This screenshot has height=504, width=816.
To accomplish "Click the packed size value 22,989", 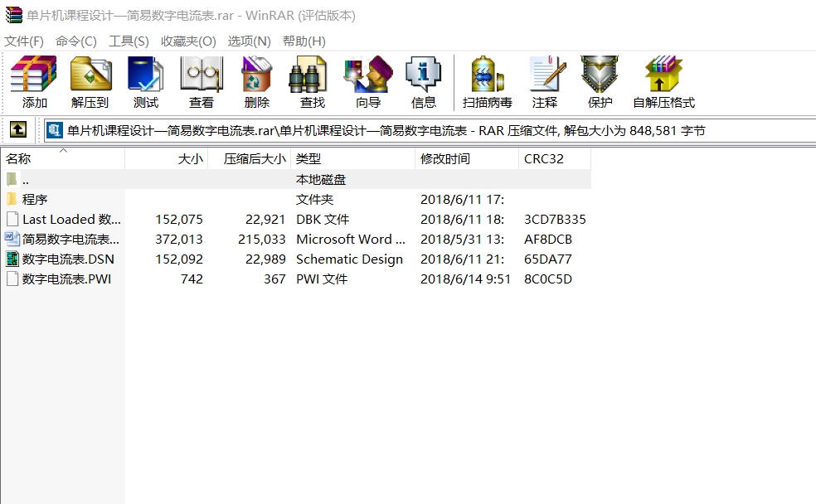I will click(x=265, y=259).
